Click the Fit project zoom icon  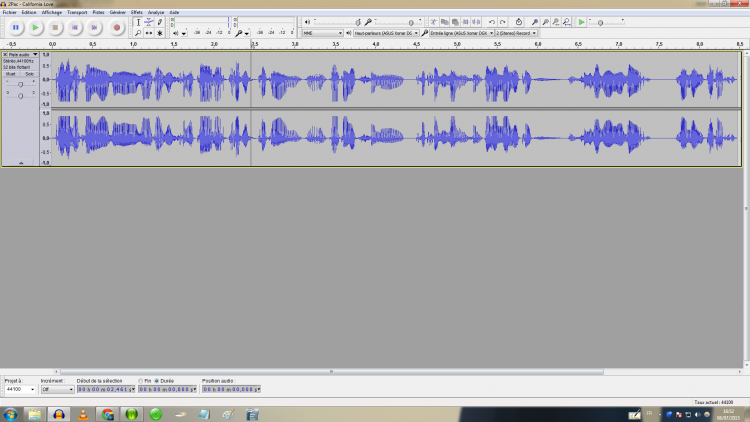click(x=567, y=22)
